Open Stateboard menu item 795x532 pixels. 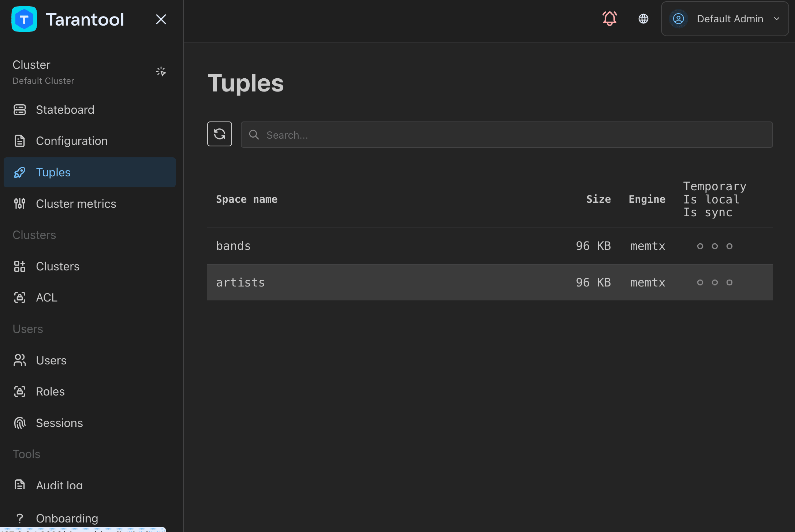tap(90, 110)
